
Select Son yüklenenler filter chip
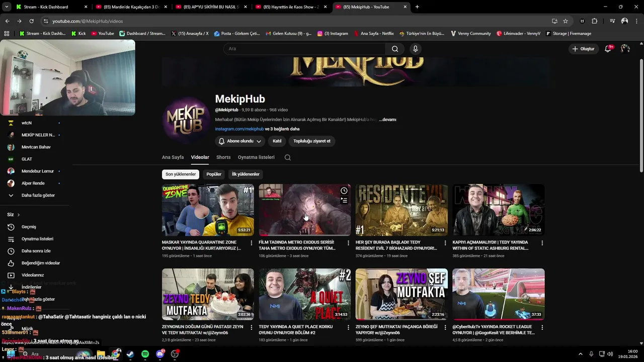181,174
